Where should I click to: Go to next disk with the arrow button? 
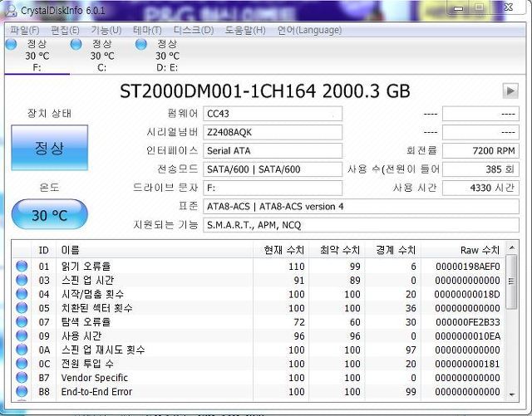point(510,91)
